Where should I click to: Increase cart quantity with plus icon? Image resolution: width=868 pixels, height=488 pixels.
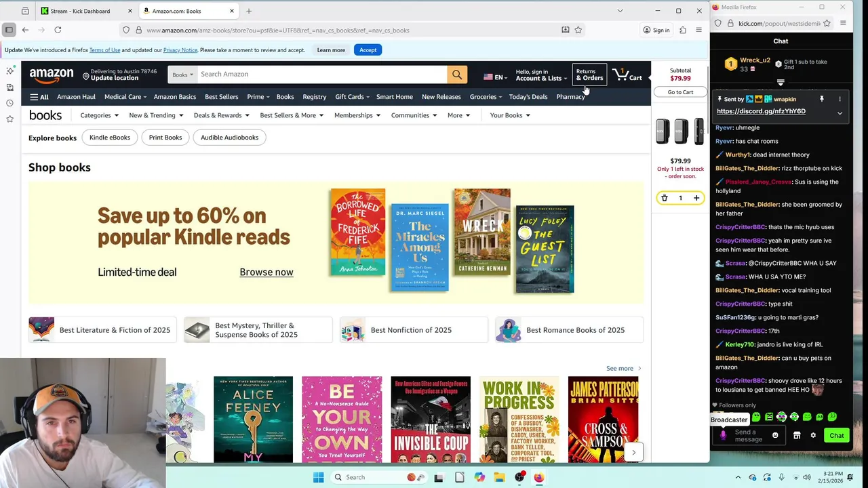(696, 198)
